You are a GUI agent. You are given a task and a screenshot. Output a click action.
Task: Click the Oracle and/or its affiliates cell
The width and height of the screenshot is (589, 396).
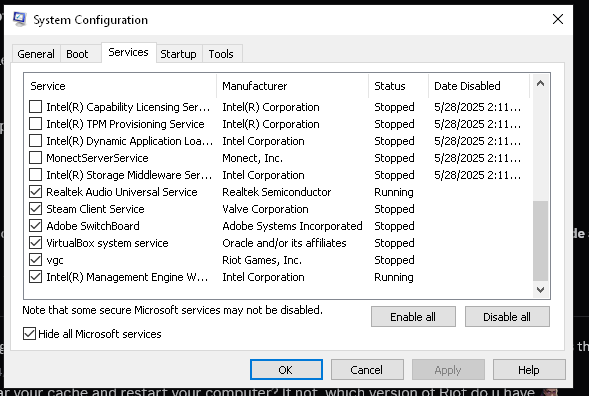coord(284,243)
